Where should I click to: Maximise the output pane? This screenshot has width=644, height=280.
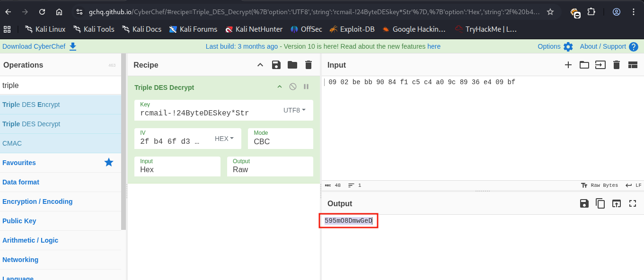pyautogui.click(x=633, y=203)
